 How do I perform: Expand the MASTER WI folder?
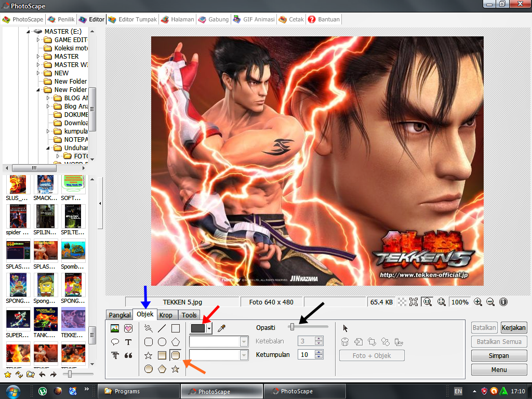click(x=38, y=65)
